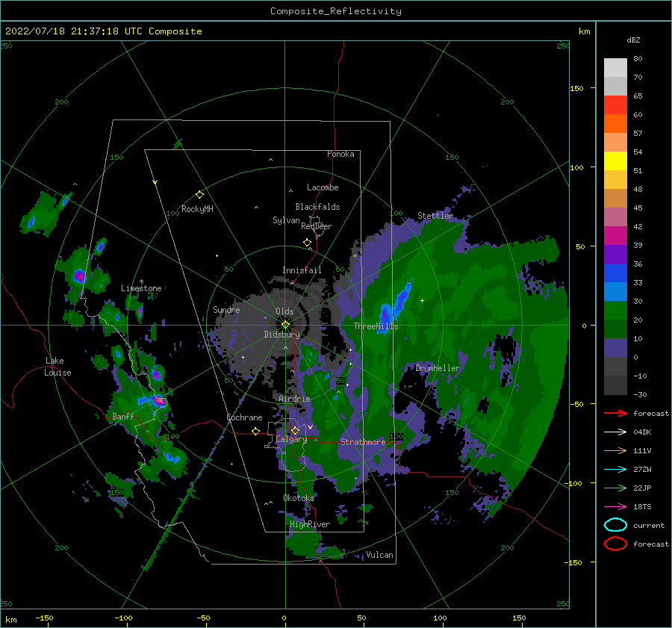Click the orange 111V arrow icon
Screen dimensions: 672x628
pos(615,450)
